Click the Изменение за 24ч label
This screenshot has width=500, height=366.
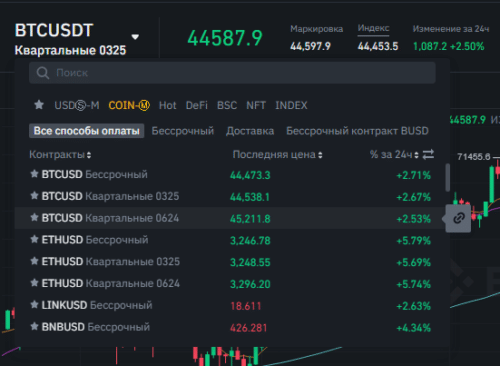451,29
